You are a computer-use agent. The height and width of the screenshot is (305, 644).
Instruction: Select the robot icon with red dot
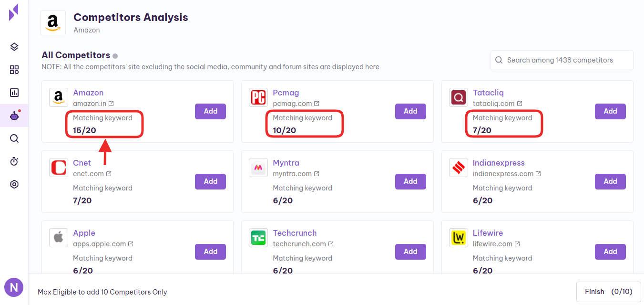tap(15, 116)
